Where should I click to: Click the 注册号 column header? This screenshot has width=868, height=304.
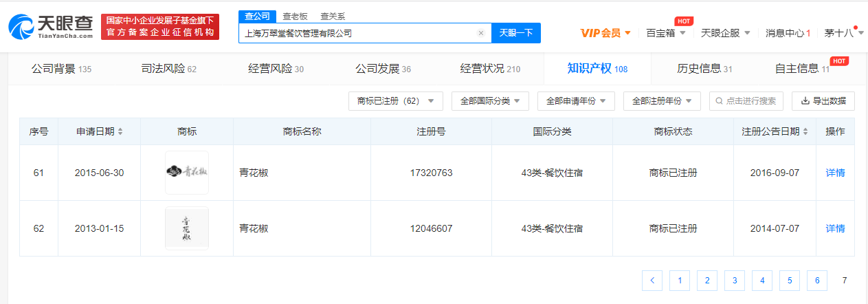pos(431,131)
